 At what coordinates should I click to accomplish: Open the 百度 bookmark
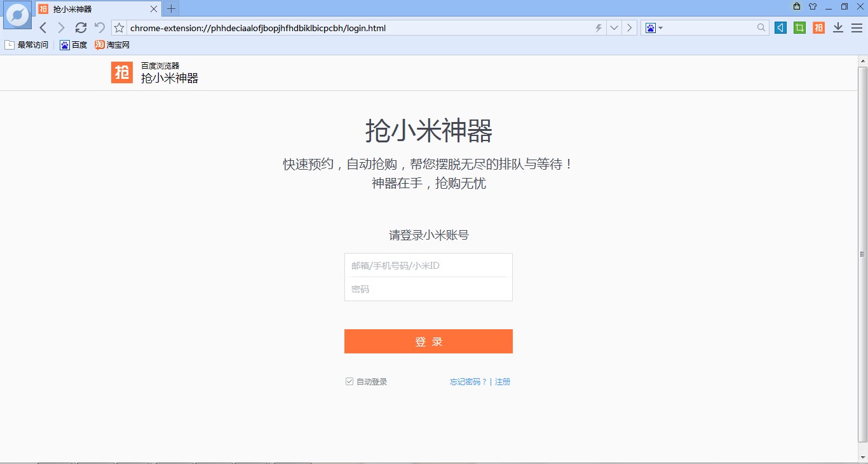tap(74, 45)
